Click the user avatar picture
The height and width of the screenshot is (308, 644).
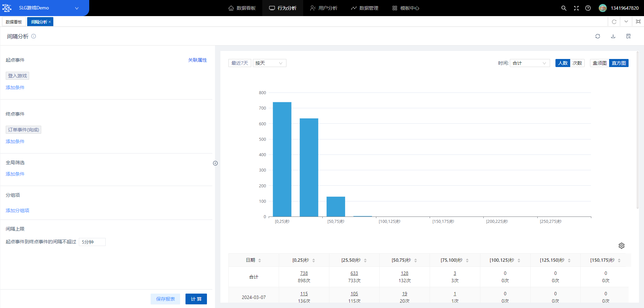[x=603, y=8]
